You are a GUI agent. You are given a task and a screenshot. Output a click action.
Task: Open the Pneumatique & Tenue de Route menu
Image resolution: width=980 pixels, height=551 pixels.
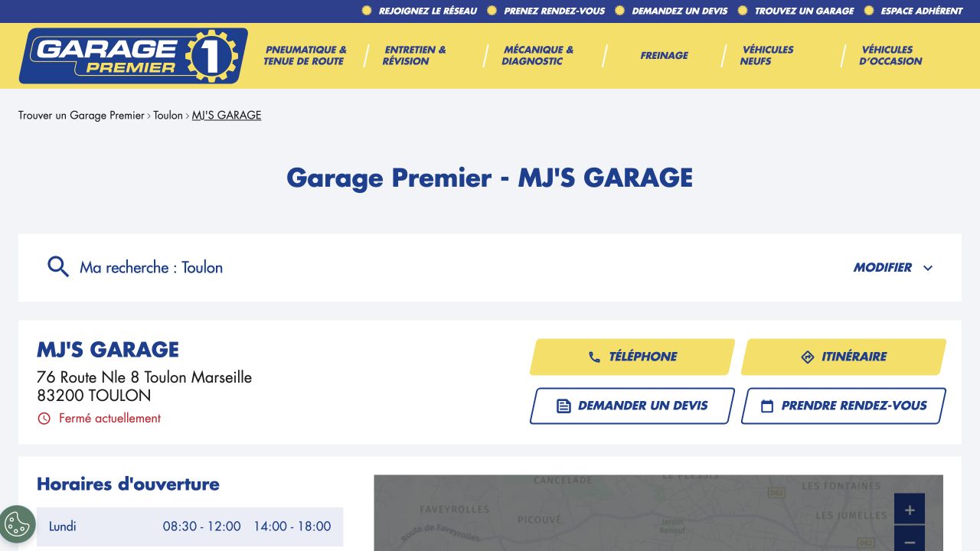point(305,55)
